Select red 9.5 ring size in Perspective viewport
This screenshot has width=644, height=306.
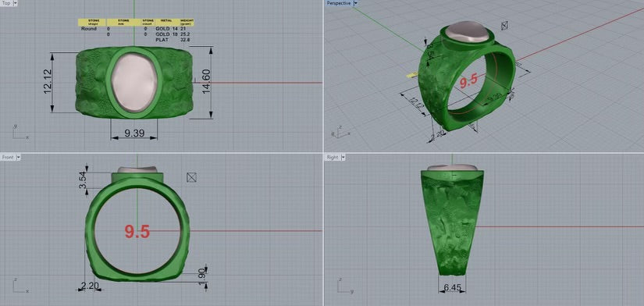468,82
